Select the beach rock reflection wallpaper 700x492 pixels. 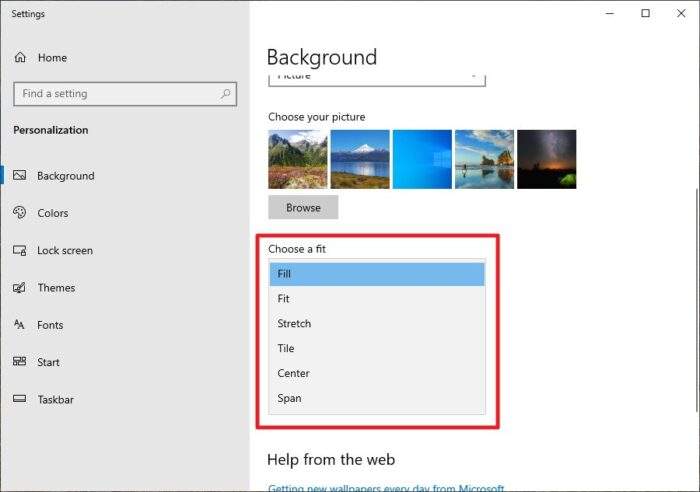[x=484, y=159]
